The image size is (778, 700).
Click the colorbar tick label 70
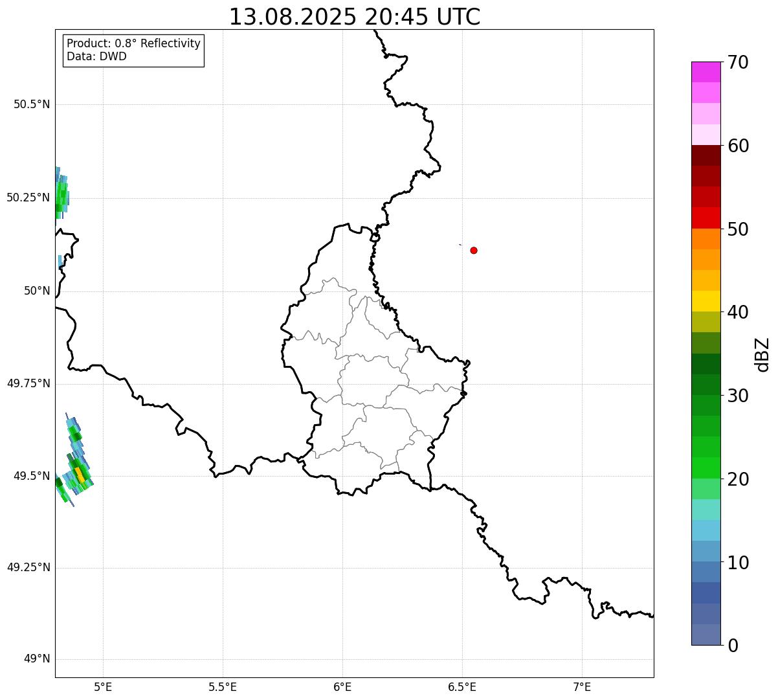point(738,63)
